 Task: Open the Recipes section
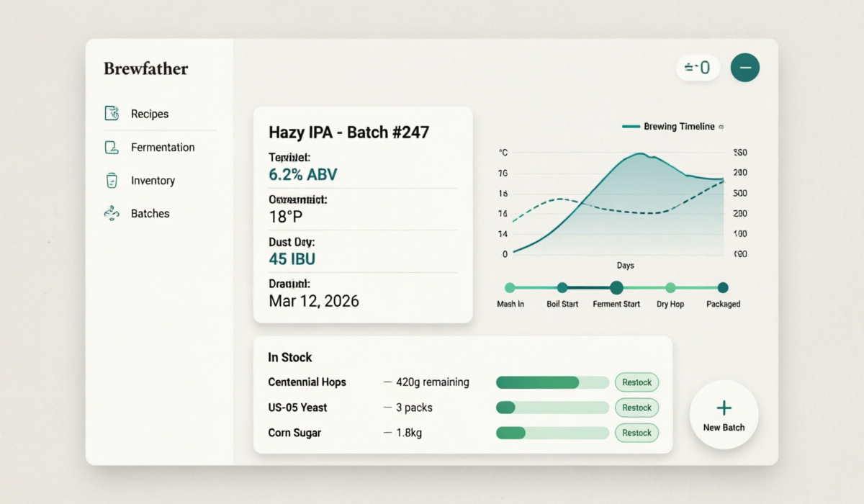pos(150,114)
